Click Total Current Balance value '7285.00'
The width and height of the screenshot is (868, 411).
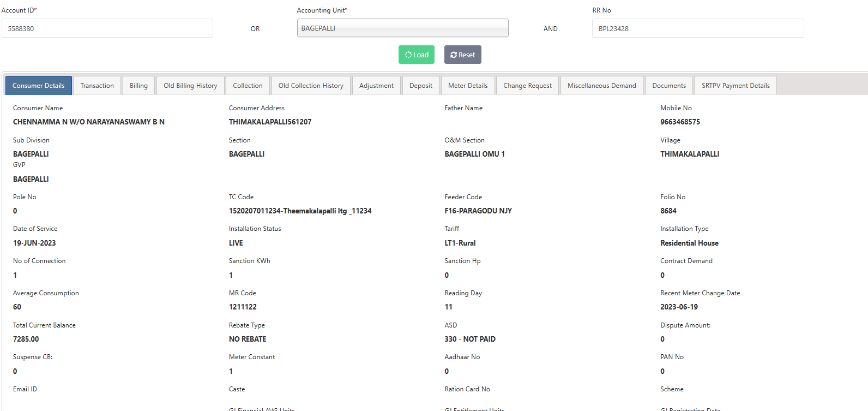tap(26, 339)
